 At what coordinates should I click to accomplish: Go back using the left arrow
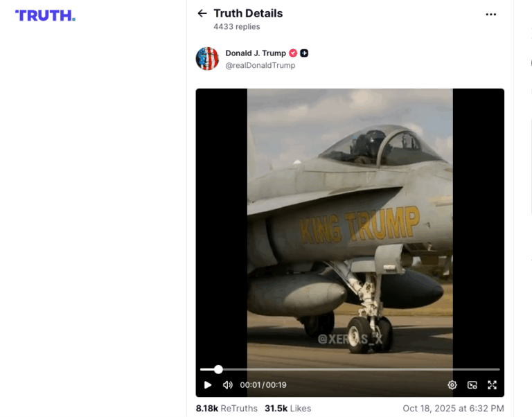click(202, 13)
